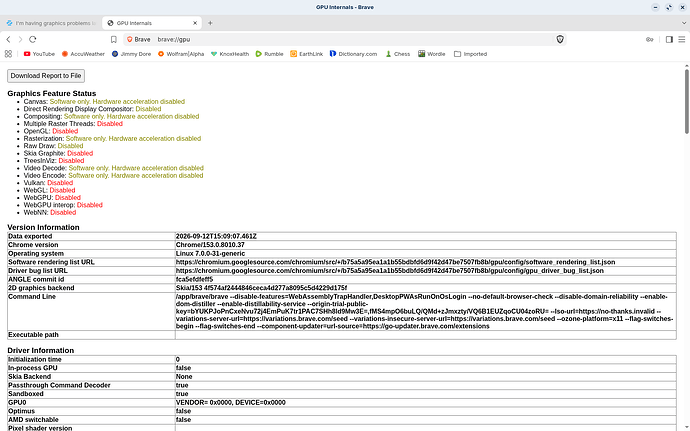
Task: Click the Driver Information heading
Action: tap(40, 350)
